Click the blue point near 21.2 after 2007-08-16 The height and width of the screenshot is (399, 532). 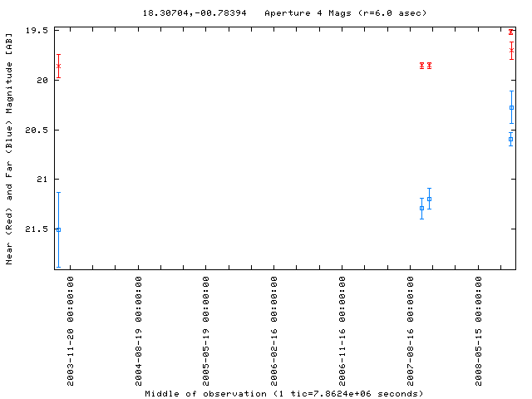(x=429, y=199)
